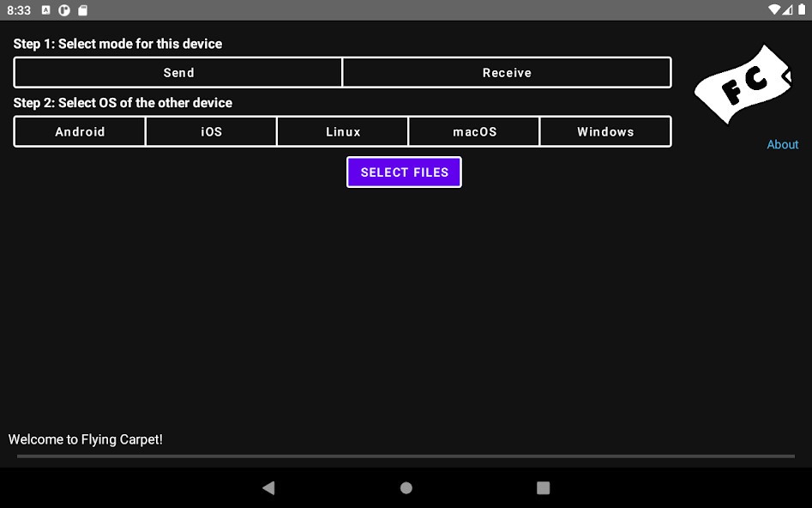This screenshot has width=812, height=508.
Task: Select Receive mode for this device
Action: coord(507,73)
